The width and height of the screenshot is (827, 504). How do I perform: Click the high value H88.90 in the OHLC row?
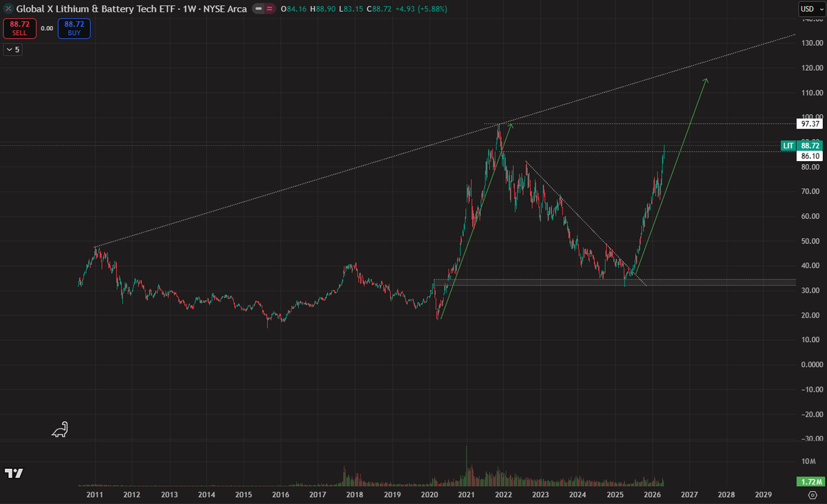[323, 9]
